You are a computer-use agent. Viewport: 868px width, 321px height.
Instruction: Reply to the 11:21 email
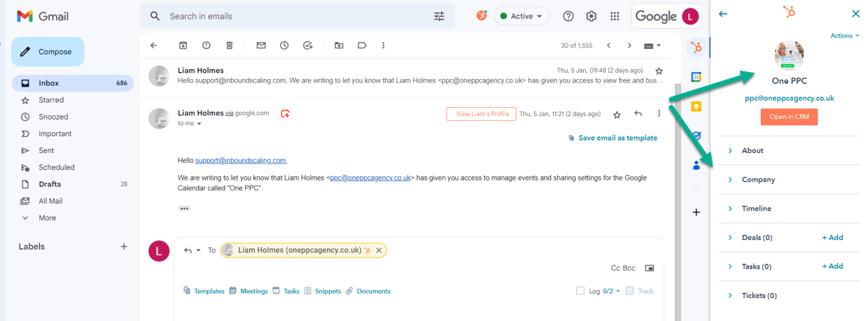638,114
